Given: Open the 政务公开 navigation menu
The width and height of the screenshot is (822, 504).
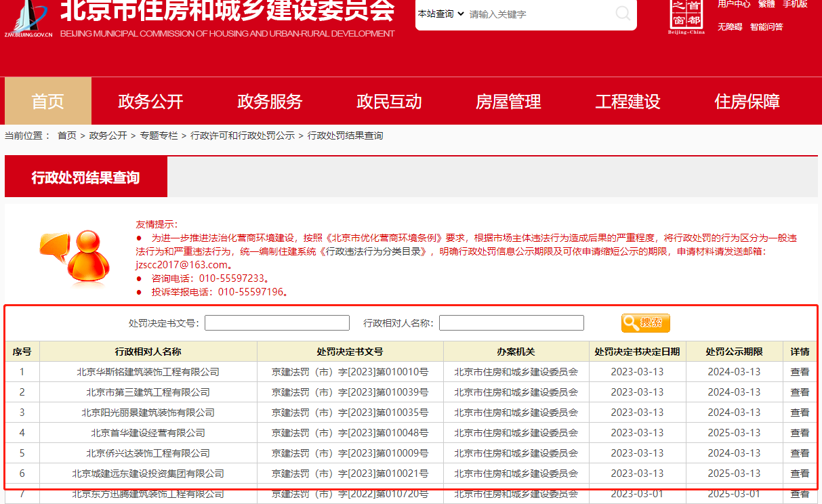Looking at the screenshot, I should (x=151, y=101).
